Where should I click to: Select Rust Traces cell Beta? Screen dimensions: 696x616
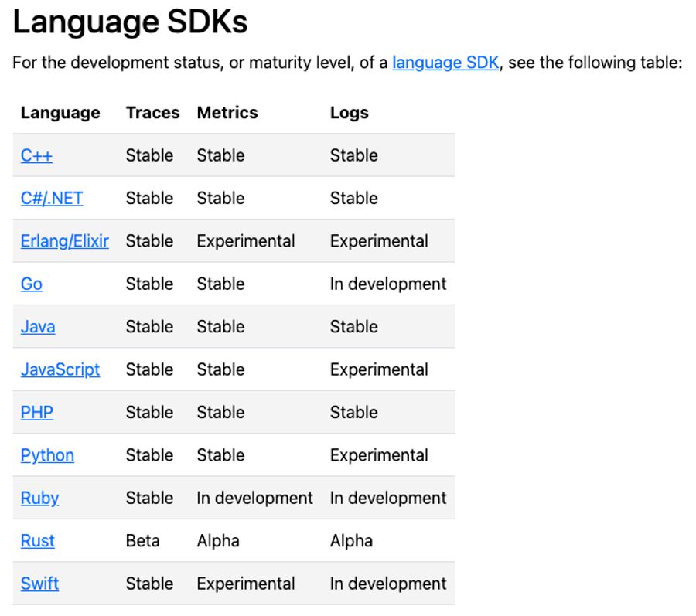(142, 541)
